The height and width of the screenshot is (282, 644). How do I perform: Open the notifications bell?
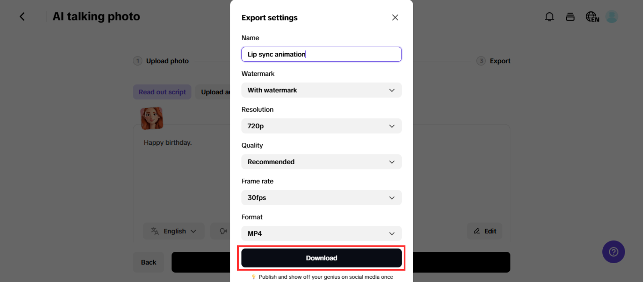(x=549, y=16)
